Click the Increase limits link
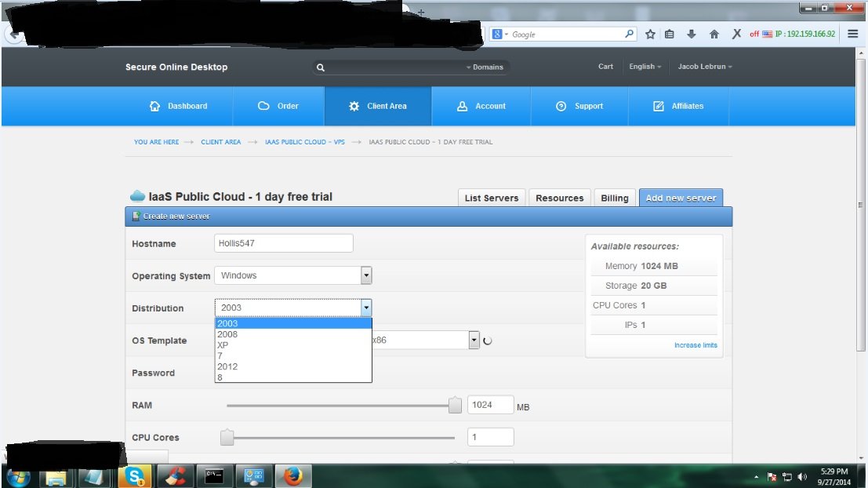The height and width of the screenshot is (488, 868). (x=695, y=345)
